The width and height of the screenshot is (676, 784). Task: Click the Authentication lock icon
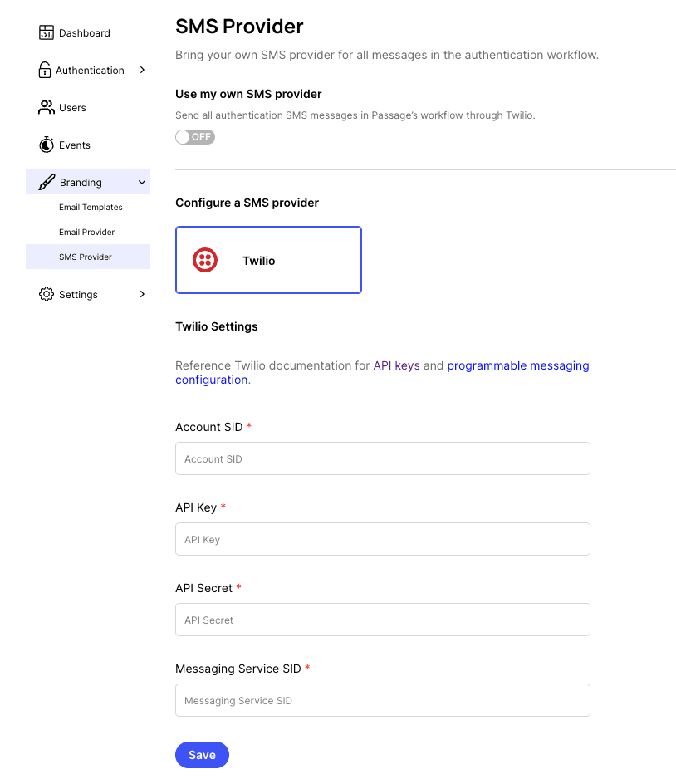46,70
